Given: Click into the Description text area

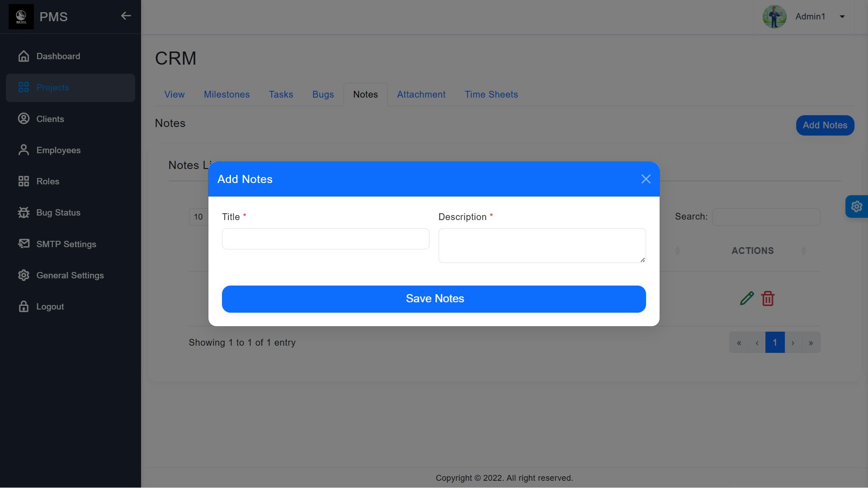Looking at the screenshot, I should 542,245.
